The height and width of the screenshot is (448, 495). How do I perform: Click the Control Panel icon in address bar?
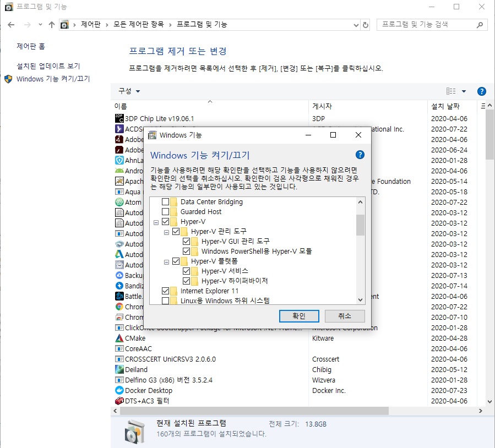[x=64, y=25]
